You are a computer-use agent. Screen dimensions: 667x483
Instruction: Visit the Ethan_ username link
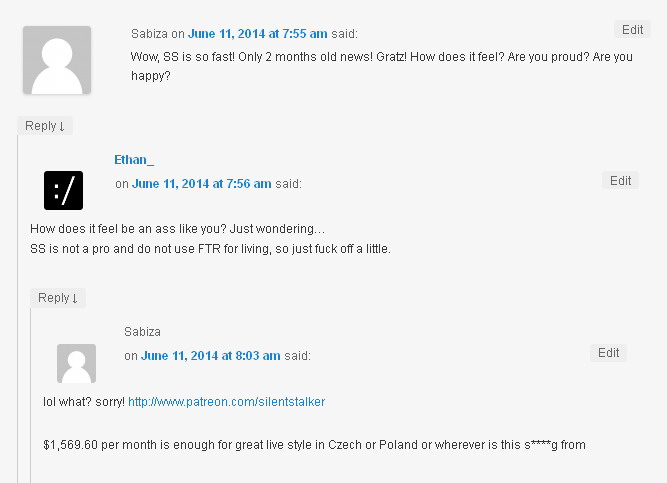pos(134,159)
